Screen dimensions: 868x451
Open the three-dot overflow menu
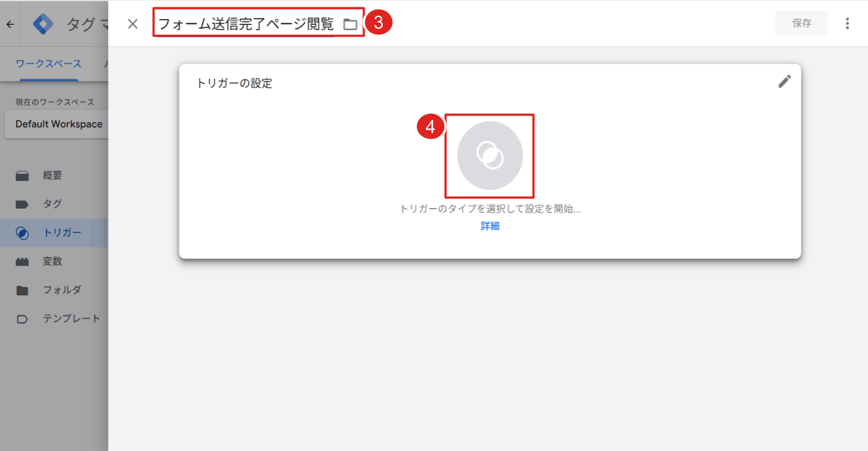pos(848,23)
